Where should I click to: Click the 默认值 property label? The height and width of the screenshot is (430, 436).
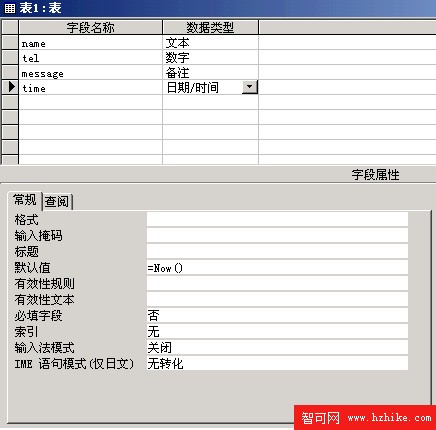(32, 267)
